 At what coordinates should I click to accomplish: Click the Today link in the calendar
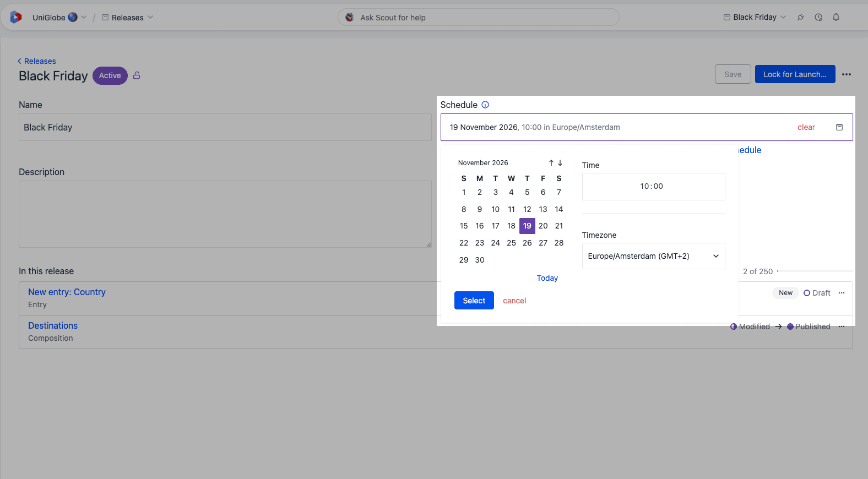click(547, 278)
